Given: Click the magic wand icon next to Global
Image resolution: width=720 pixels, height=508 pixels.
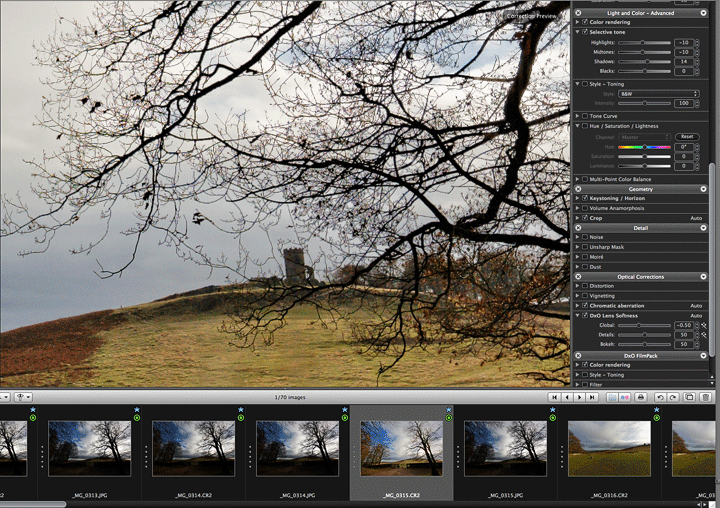Looking at the screenshot, I should click(x=703, y=325).
